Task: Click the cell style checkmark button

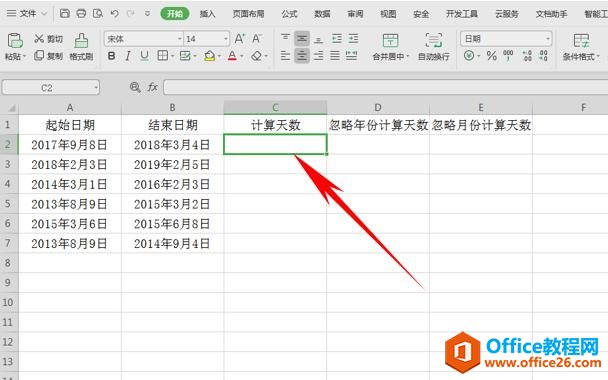Action: tap(185, 56)
